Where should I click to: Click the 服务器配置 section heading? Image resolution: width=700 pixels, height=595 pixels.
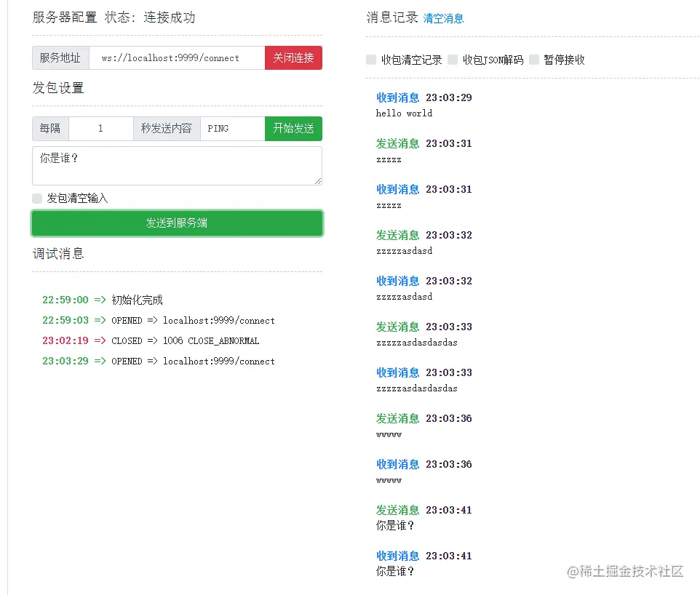65,17
